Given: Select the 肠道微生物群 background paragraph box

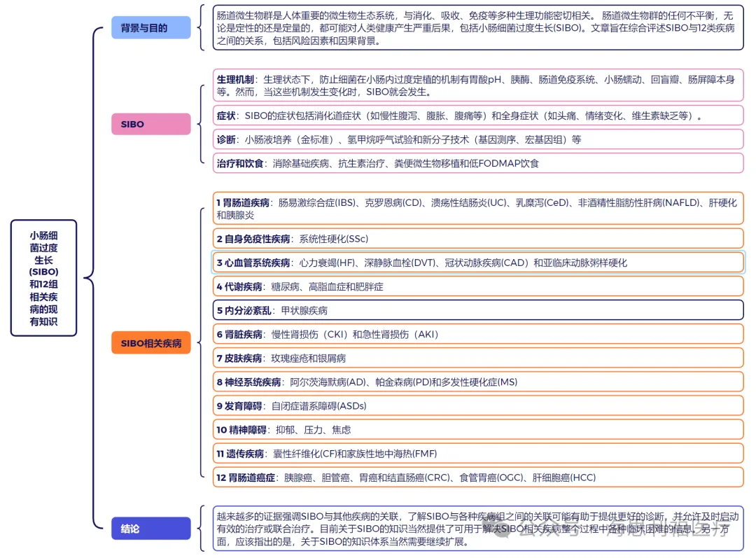Looking at the screenshot, I should click(x=478, y=28).
